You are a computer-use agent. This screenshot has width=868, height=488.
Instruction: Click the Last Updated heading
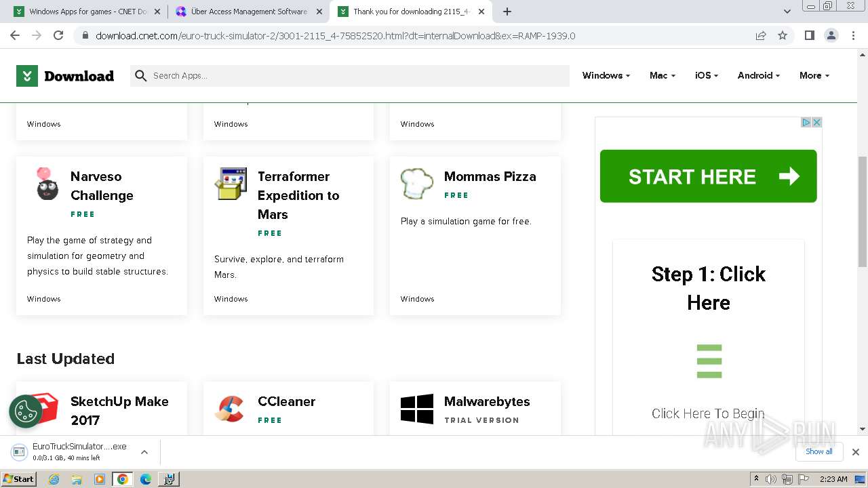(x=66, y=359)
